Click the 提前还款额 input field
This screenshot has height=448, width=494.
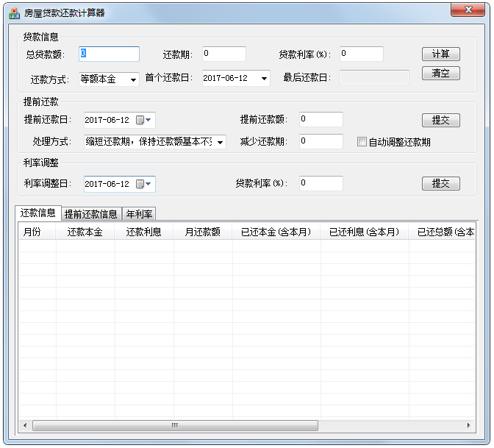tap(321, 119)
